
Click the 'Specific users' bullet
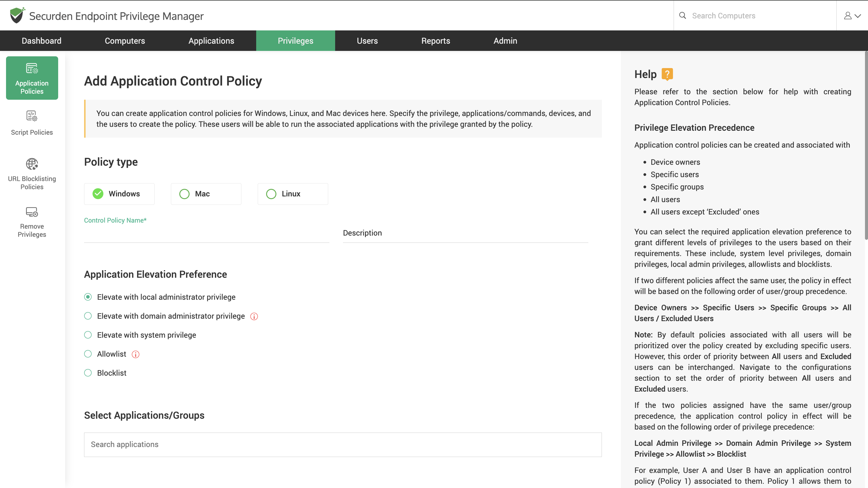click(675, 174)
